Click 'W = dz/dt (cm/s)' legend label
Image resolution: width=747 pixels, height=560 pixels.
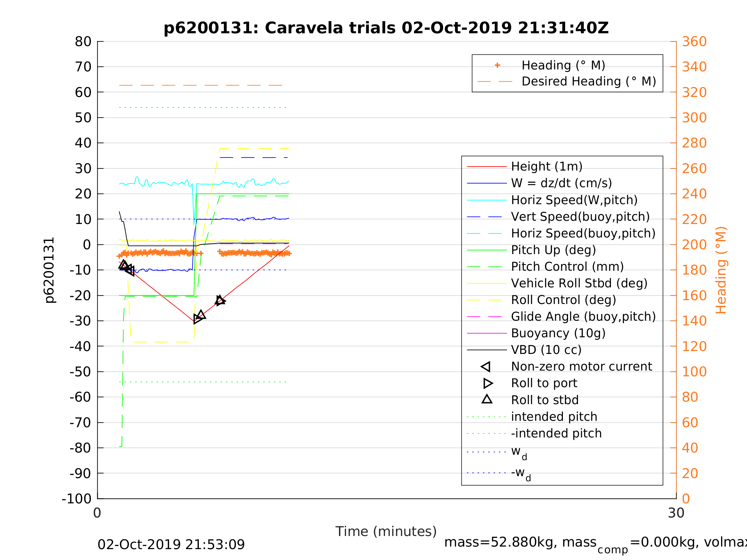561,183
